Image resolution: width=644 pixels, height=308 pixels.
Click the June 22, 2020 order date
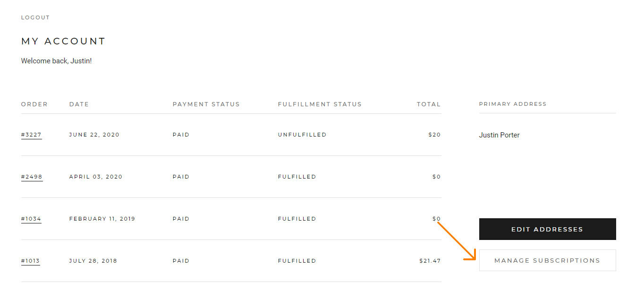94,135
